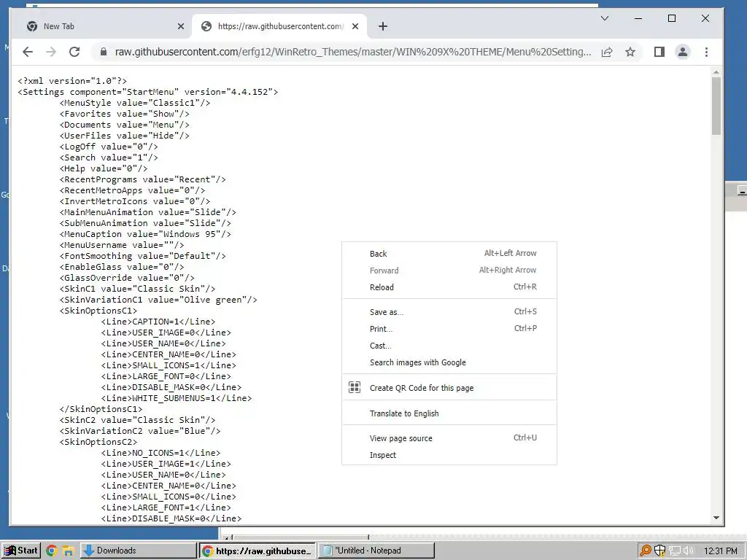This screenshot has height=560, width=747.
Task: Open the tab search chevron
Action: (605, 18)
